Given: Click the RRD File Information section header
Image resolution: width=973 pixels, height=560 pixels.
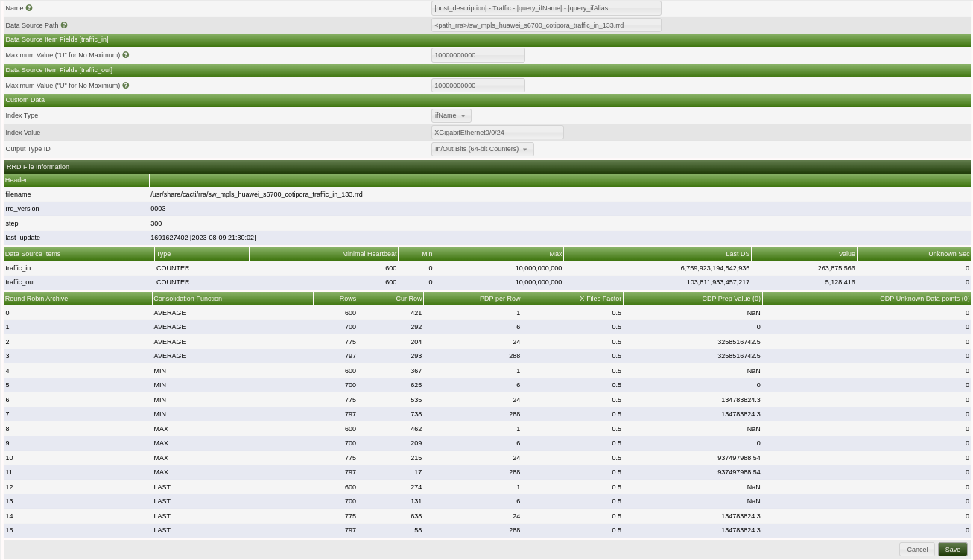Looking at the screenshot, I should point(487,167).
